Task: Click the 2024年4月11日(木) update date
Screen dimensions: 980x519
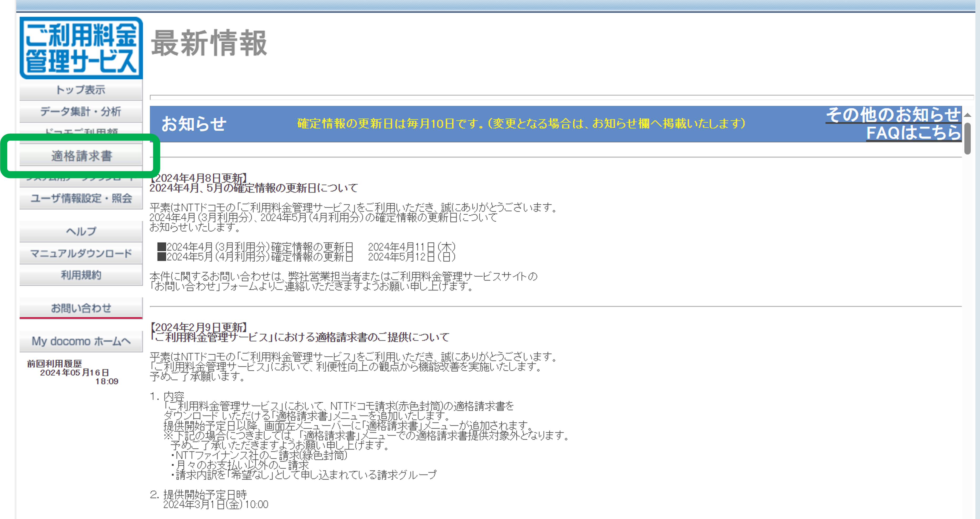Action: tap(412, 247)
